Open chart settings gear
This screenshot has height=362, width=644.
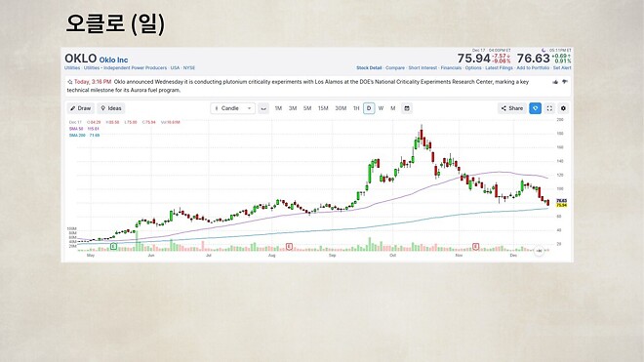(564, 108)
